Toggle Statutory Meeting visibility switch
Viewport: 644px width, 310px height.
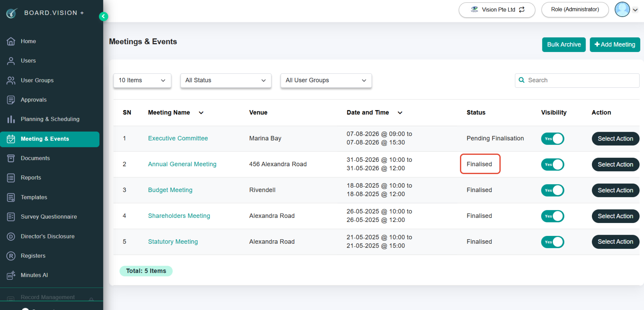point(552,242)
